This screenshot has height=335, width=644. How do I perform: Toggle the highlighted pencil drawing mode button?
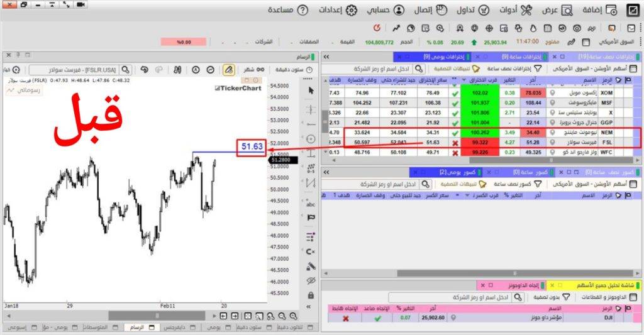tap(229, 70)
